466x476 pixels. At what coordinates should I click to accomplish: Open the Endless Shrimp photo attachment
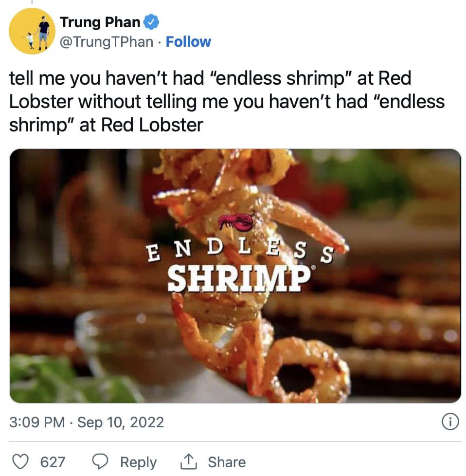tap(235, 275)
